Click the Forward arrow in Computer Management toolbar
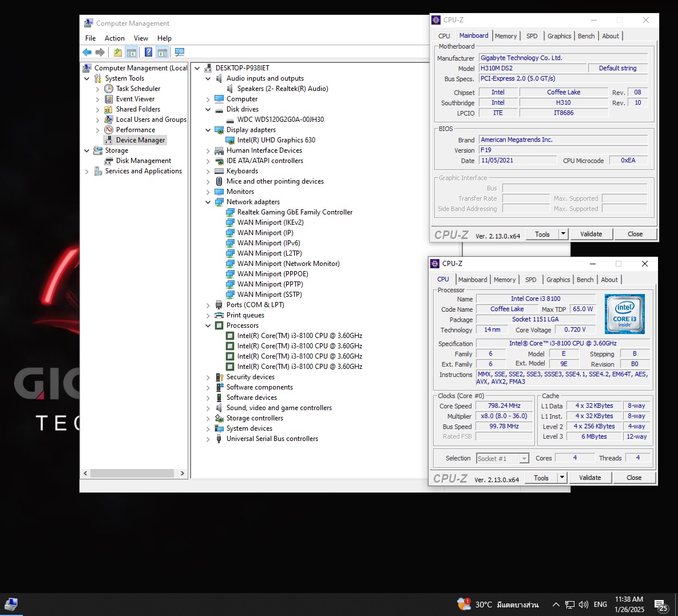The width and height of the screenshot is (678, 616). (x=100, y=52)
